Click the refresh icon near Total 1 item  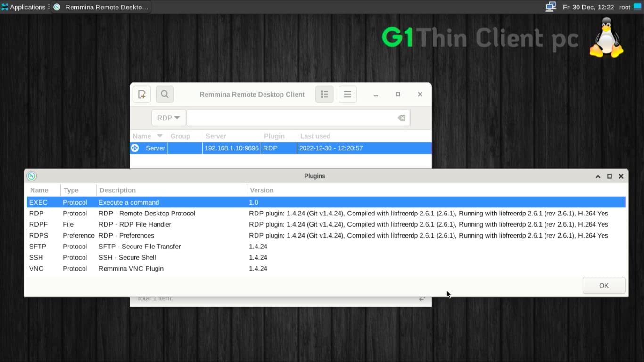(x=421, y=298)
